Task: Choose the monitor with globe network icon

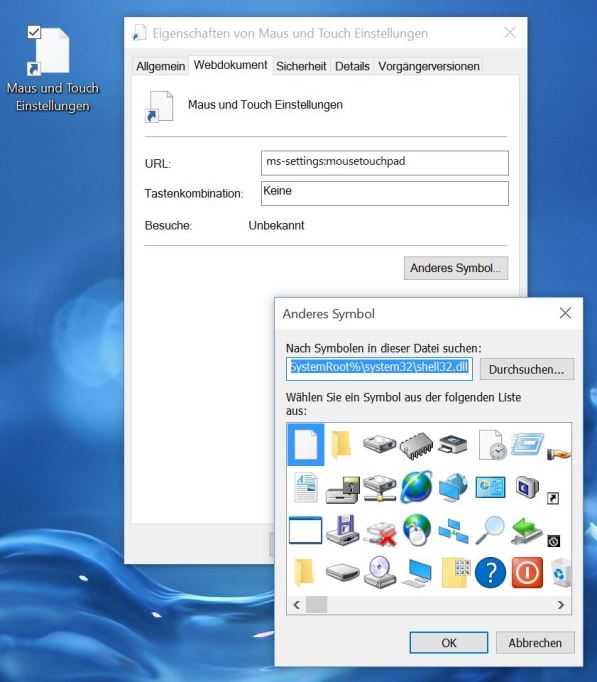Action: coord(453,488)
